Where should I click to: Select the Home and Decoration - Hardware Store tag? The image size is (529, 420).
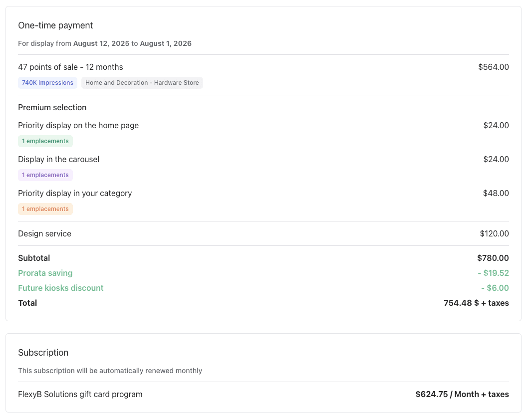(x=142, y=83)
